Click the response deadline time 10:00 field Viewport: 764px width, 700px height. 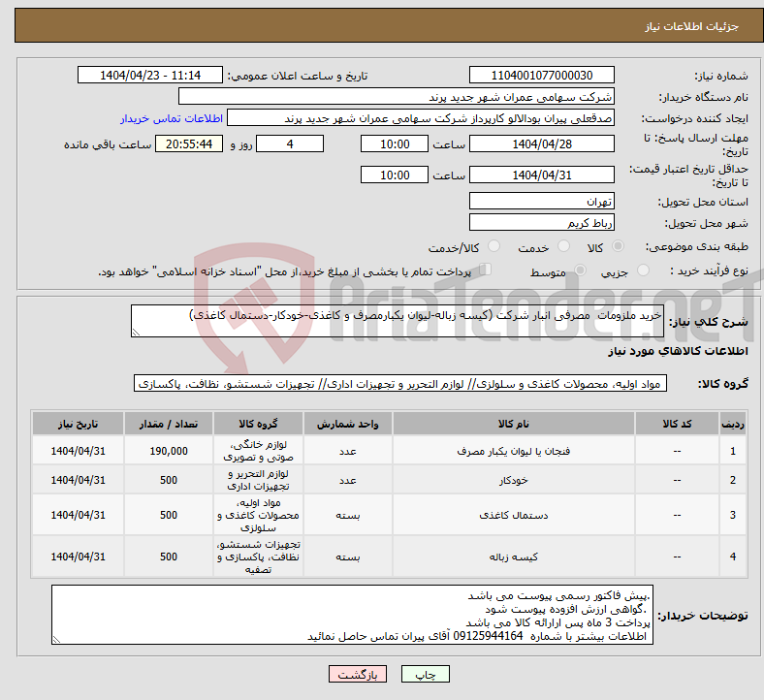395,143
